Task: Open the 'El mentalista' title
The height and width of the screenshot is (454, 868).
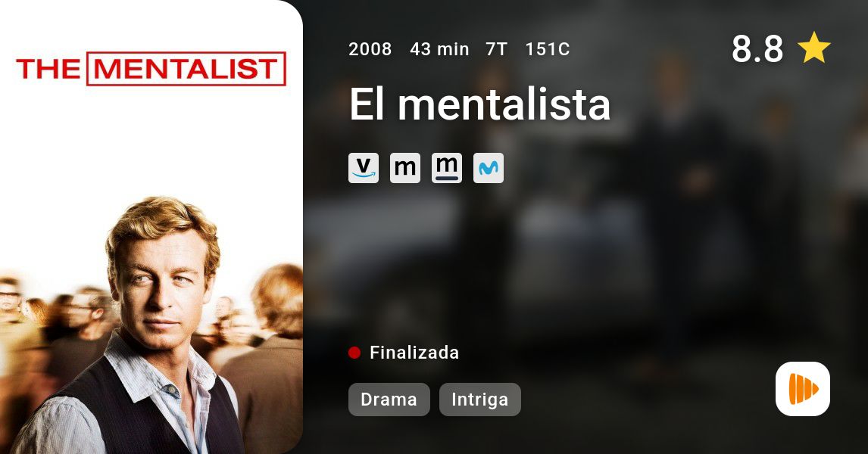Action: tap(479, 104)
